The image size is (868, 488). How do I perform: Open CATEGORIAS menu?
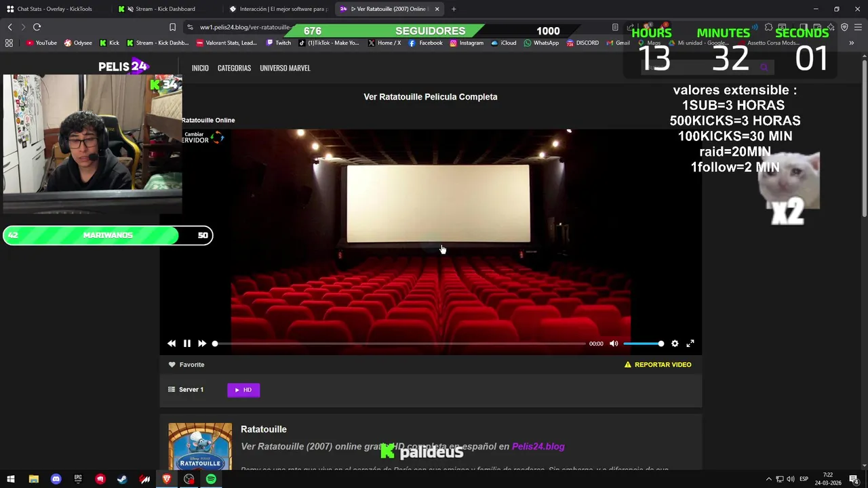(x=234, y=68)
